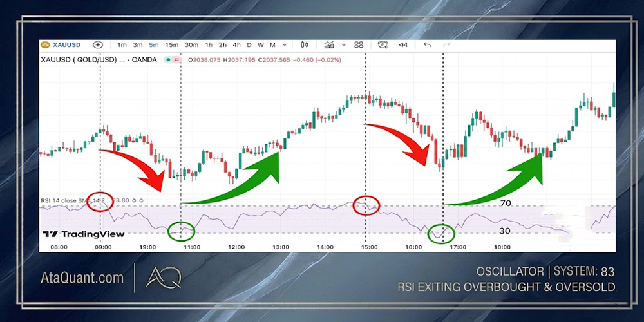Viewport: 644px width, 322px height.
Task: Switch to the M monthly timeframe
Action: point(272,45)
